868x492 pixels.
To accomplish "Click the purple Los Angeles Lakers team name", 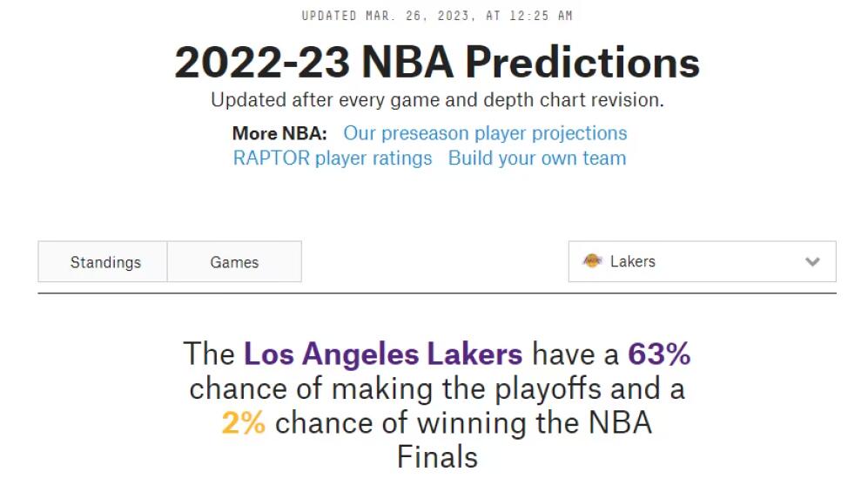I will pyautogui.click(x=383, y=354).
